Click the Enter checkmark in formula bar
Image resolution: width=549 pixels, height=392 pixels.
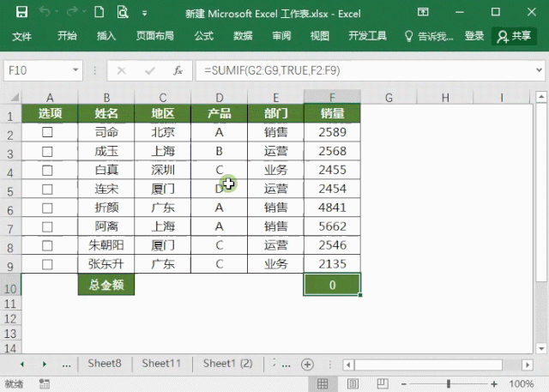pos(150,70)
